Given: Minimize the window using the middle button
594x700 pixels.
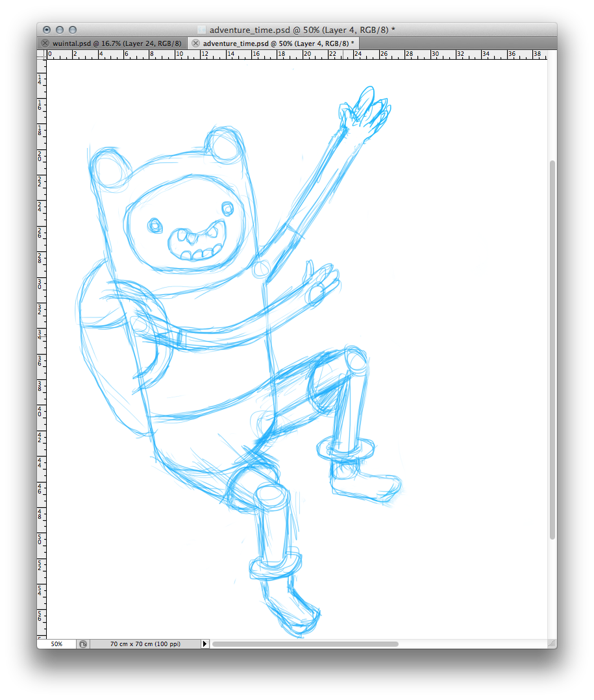Looking at the screenshot, I should [x=60, y=30].
